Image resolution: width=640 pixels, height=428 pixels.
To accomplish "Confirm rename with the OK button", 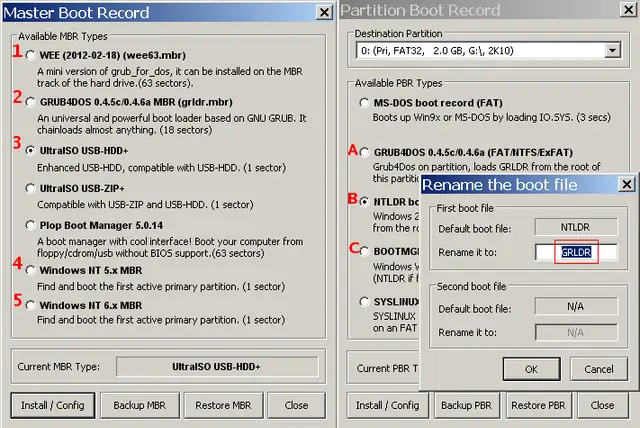I will (531, 369).
